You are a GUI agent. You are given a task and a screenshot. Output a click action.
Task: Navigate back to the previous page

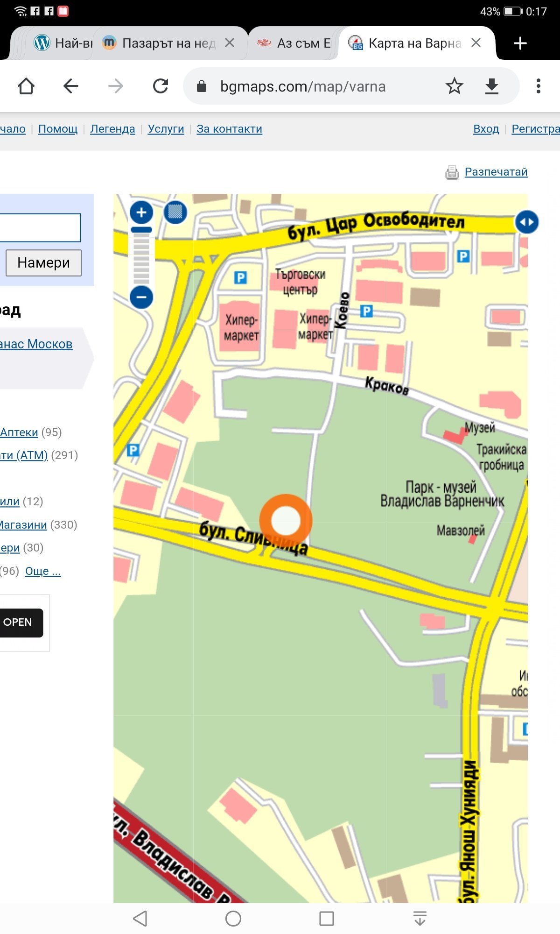point(71,86)
